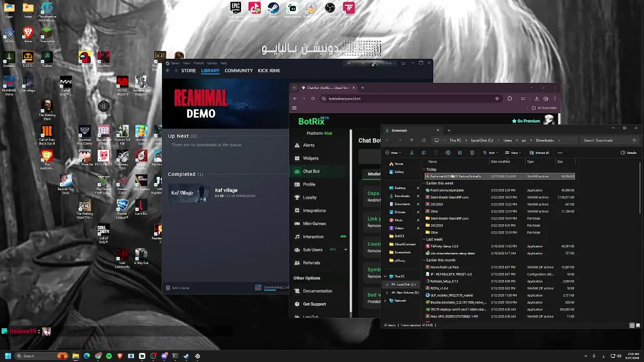Open the Rocket League desktop shortcut
Screen dimensions: 644x362
(x=122, y=210)
